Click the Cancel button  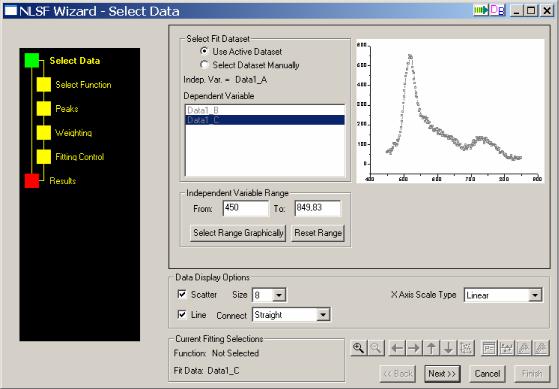[x=487, y=374]
